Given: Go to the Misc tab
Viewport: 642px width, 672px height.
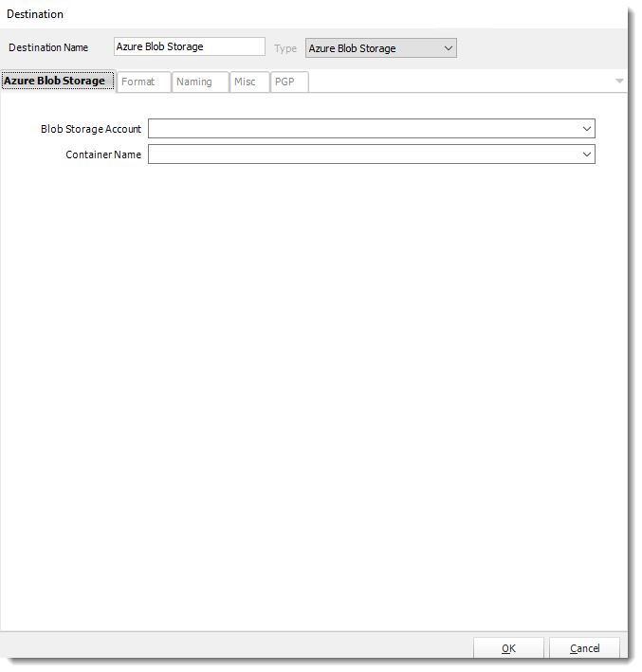Looking at the screenshot, I should click(x=249, y=82).
